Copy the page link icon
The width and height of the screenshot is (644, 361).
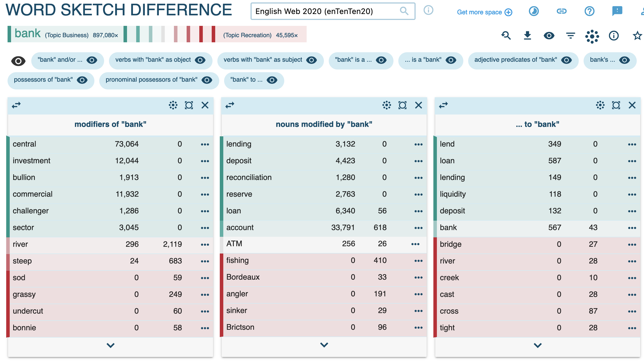pos(561,11)
